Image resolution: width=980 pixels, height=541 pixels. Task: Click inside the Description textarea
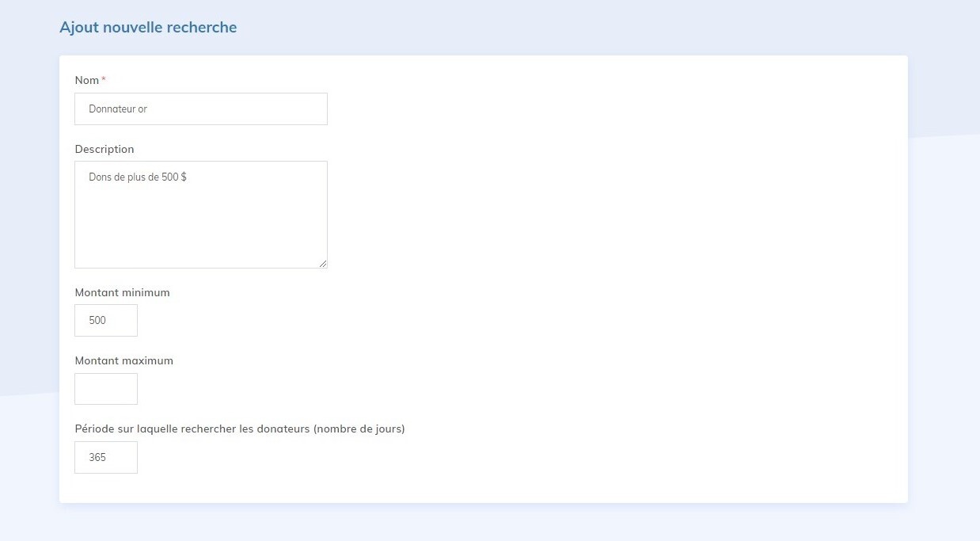(x=200, y=214)
